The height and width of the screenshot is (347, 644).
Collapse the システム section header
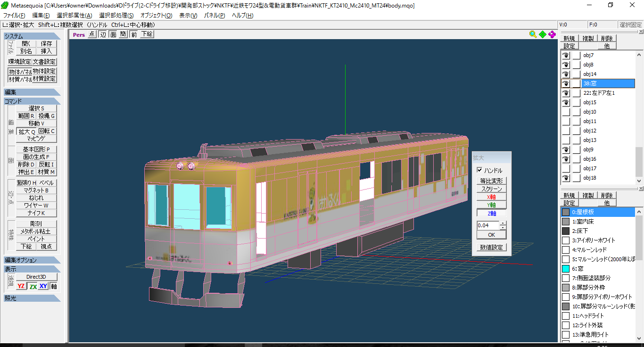click(33, 36)
